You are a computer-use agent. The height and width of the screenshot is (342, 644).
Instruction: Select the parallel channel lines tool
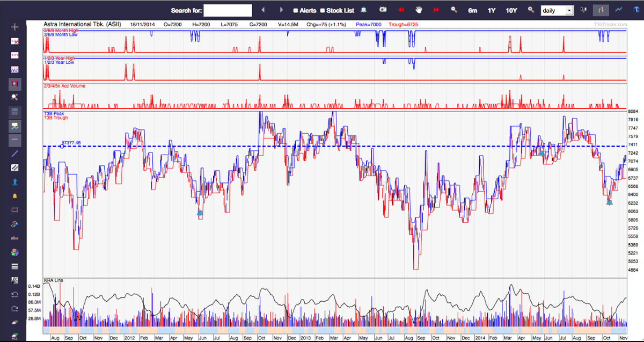click(14, 168)
